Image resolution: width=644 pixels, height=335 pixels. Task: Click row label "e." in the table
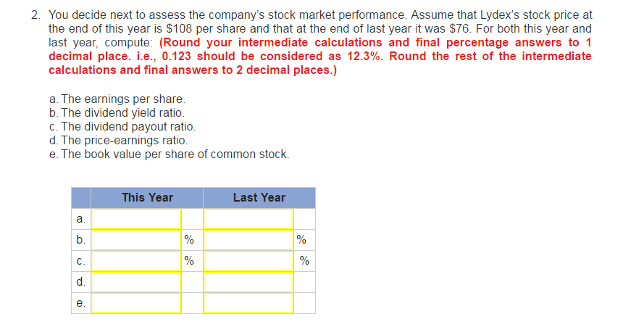pos(80,302)
